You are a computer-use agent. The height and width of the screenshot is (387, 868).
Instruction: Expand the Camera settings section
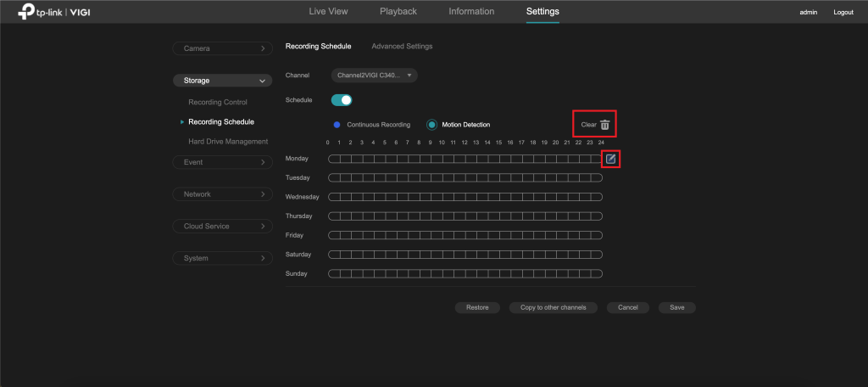click(x=223, y=48)
